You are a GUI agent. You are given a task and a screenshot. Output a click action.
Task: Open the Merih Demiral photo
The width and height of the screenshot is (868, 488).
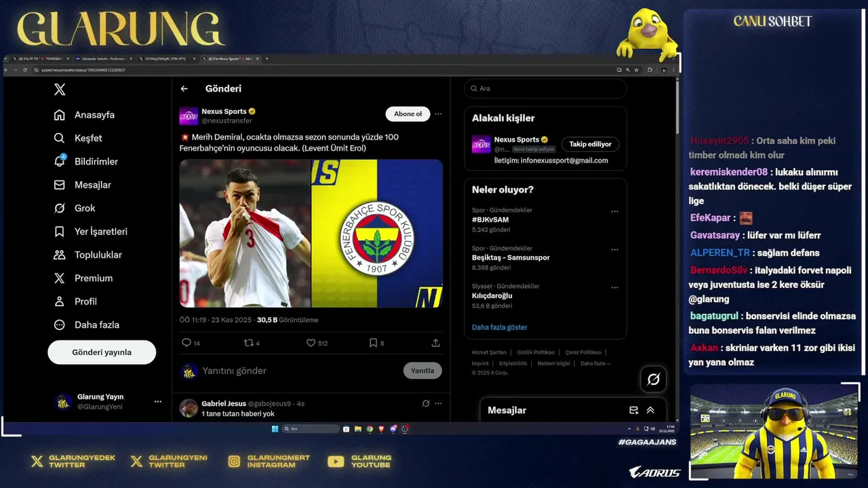pos(245,233)
